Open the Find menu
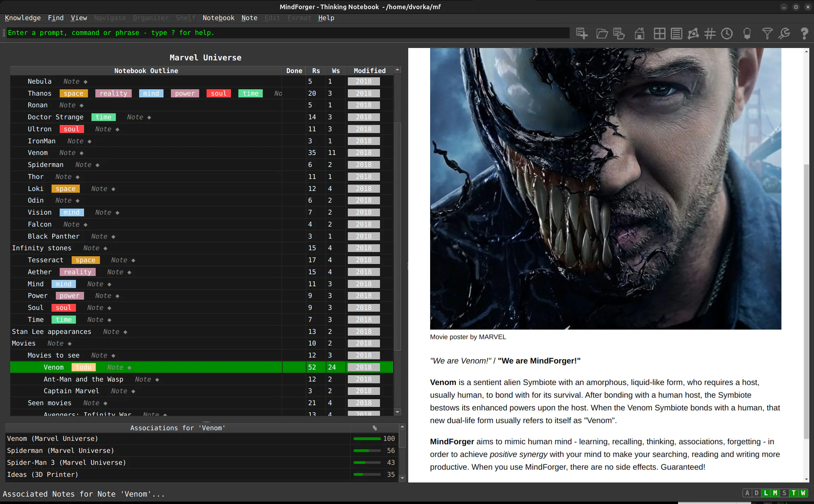The height and width of the screenshot is (504, 814). pos(56,18)
